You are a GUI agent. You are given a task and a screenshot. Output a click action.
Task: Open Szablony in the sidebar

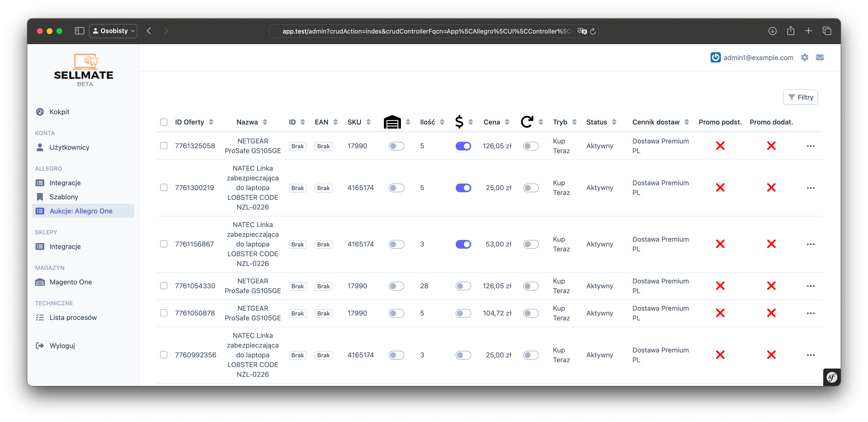pos(64,197)
